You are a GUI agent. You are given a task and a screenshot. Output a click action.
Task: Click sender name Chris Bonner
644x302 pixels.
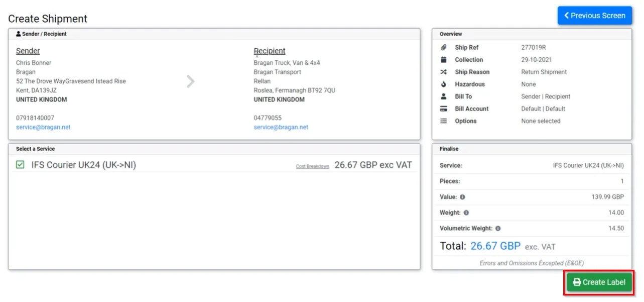[34, 63]
